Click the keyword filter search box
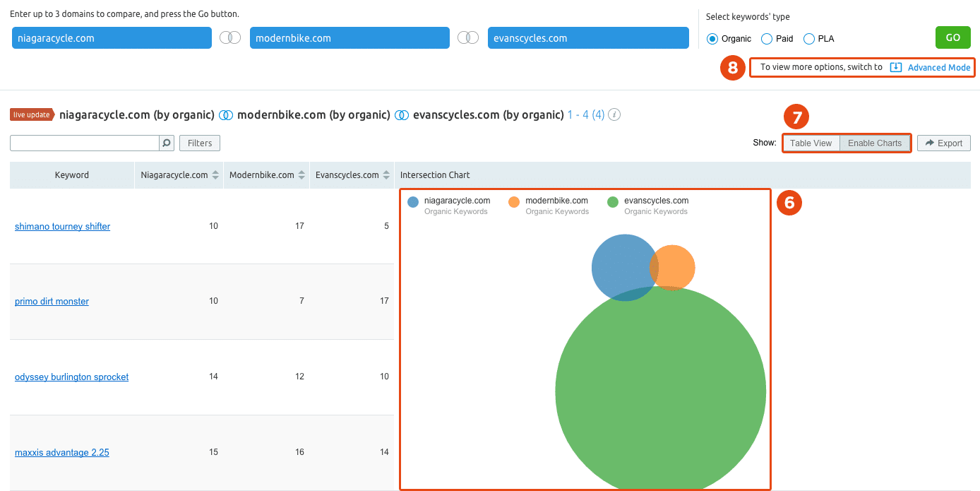980x491 pixels. [x=85, y=143]
